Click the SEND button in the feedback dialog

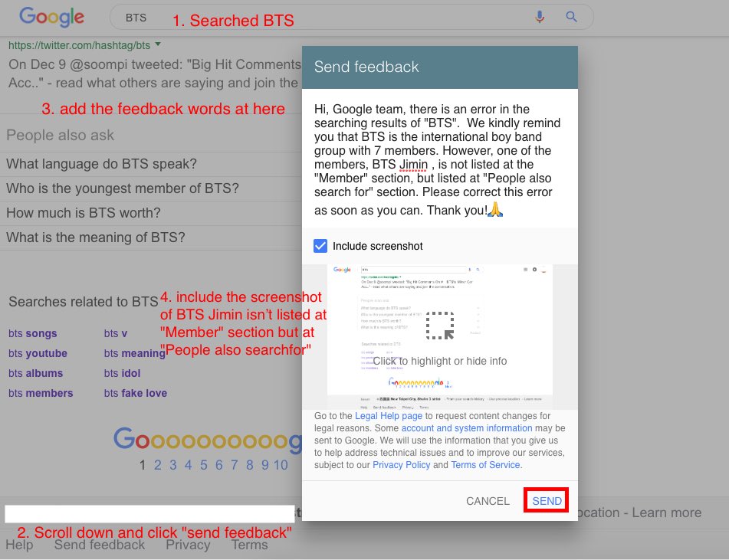click(547, 500)
